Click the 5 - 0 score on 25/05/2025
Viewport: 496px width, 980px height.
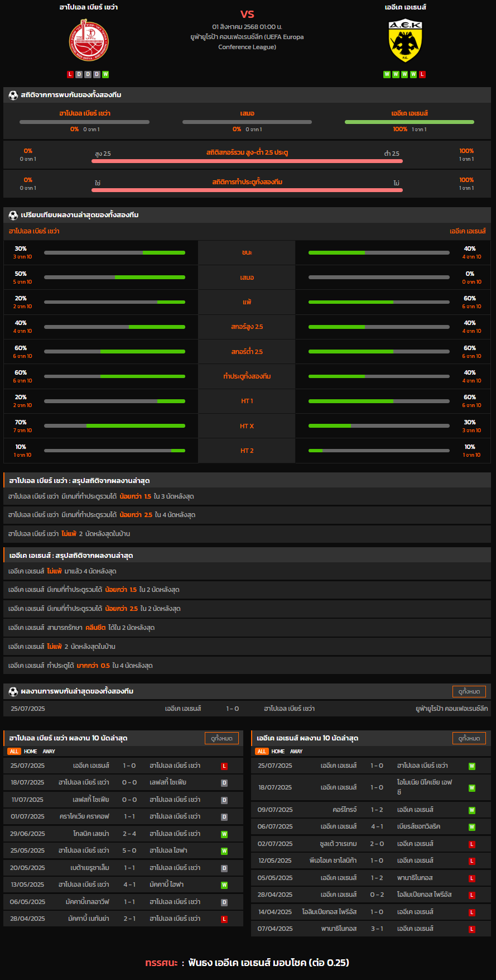pos(129,850)
